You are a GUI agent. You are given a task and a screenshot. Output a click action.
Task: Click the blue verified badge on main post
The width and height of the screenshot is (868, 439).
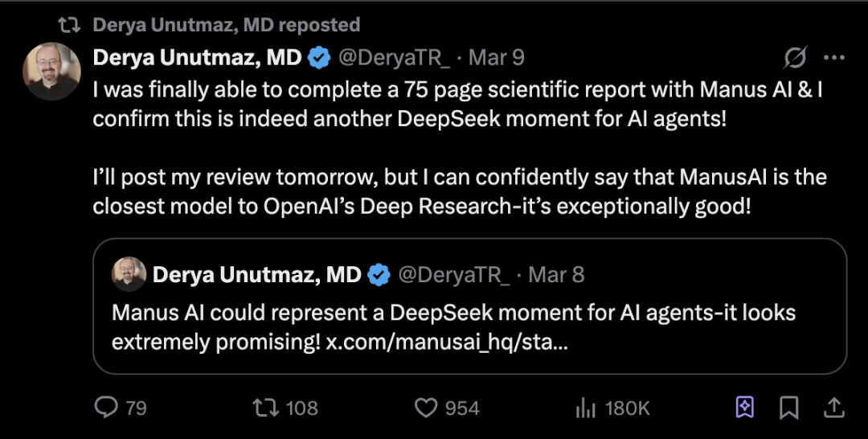point(320,58)
